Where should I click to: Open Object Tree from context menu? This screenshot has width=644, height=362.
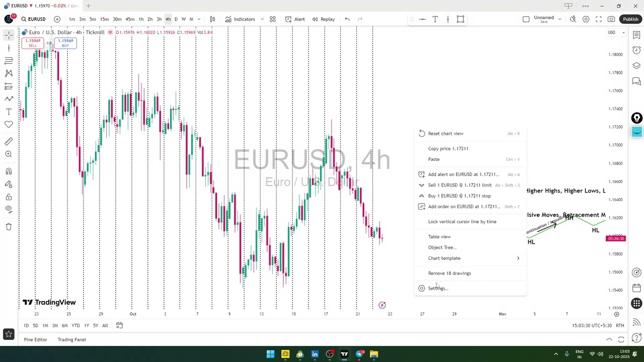point(470,247)
